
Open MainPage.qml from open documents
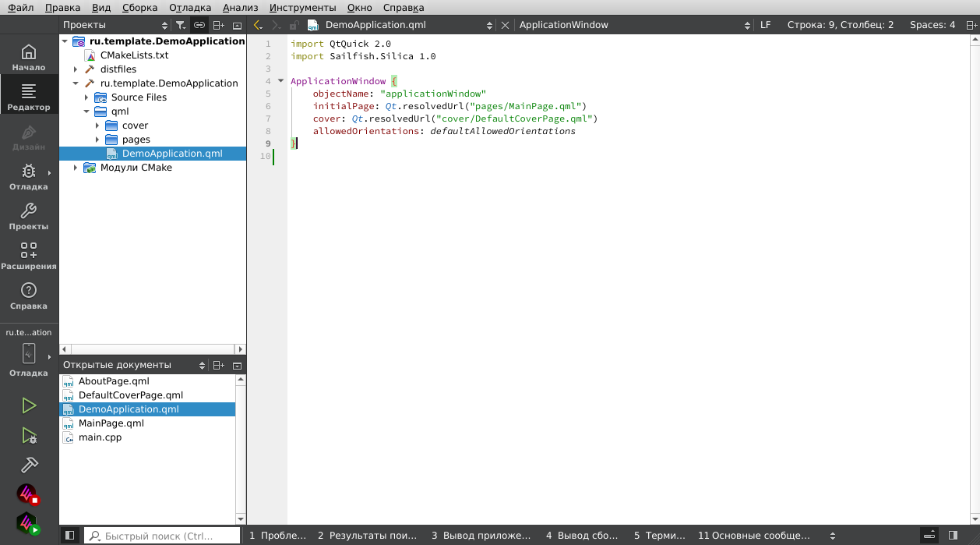[111, 423]
